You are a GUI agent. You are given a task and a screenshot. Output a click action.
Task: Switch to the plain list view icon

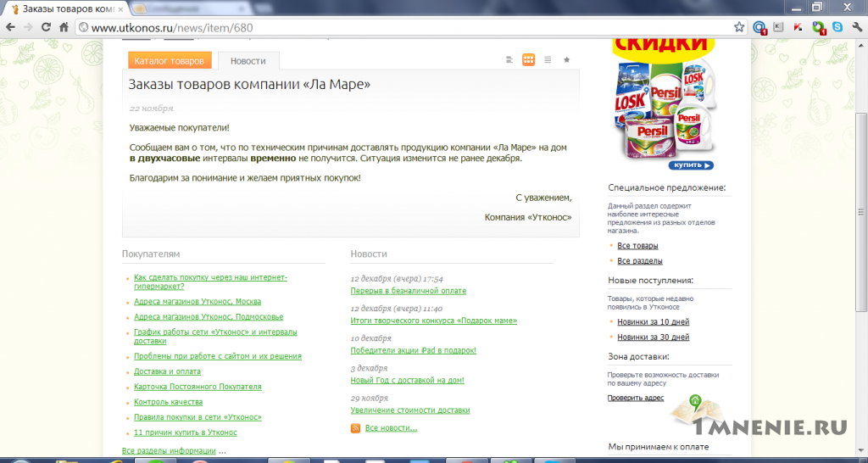coord(548,60)
